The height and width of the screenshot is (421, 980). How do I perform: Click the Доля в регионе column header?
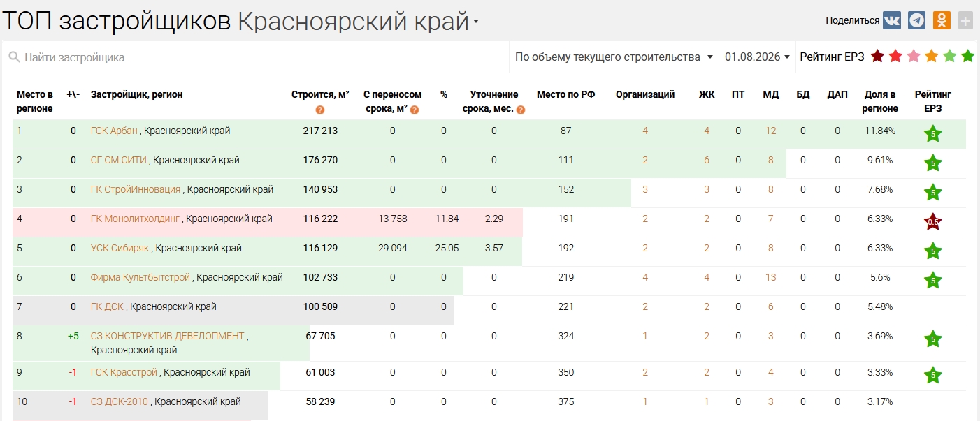point(881,101)
